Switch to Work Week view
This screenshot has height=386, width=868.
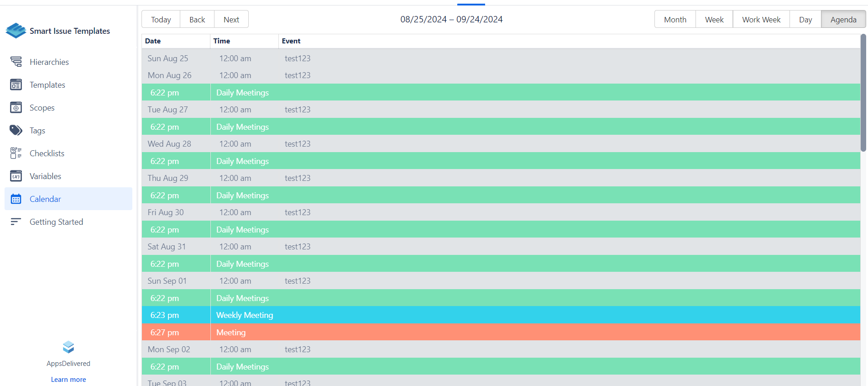click(761, 20)
